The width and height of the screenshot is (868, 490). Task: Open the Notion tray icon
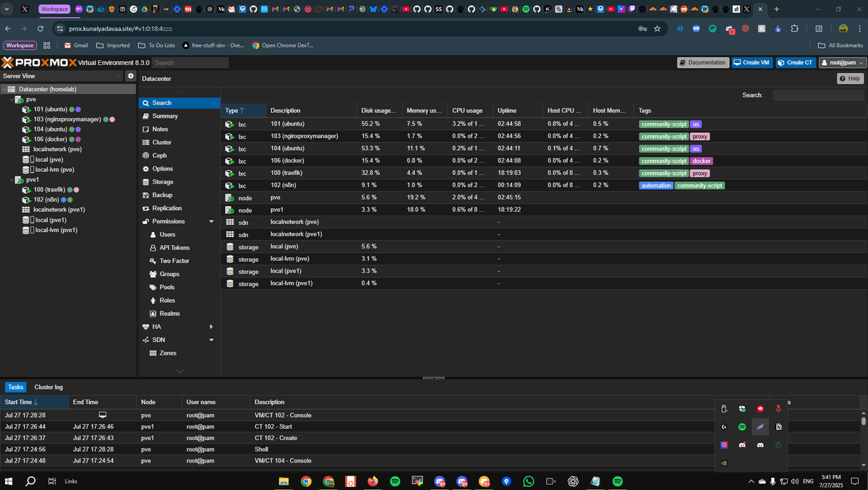tap(778, 427)
